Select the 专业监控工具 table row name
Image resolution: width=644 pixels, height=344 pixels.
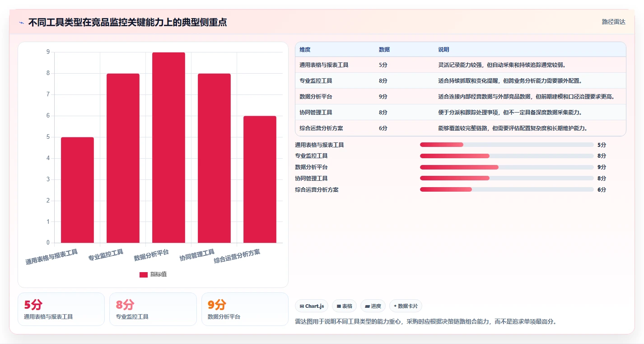(316, 81)
